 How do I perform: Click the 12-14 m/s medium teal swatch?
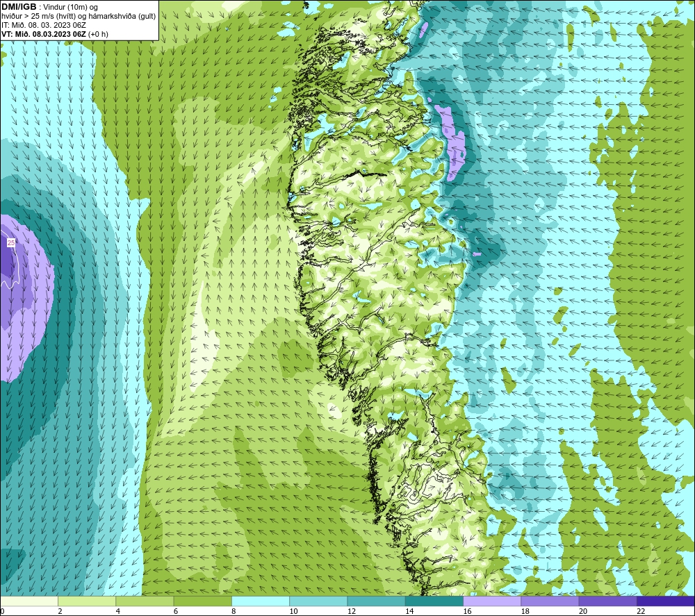pos(376,601)
